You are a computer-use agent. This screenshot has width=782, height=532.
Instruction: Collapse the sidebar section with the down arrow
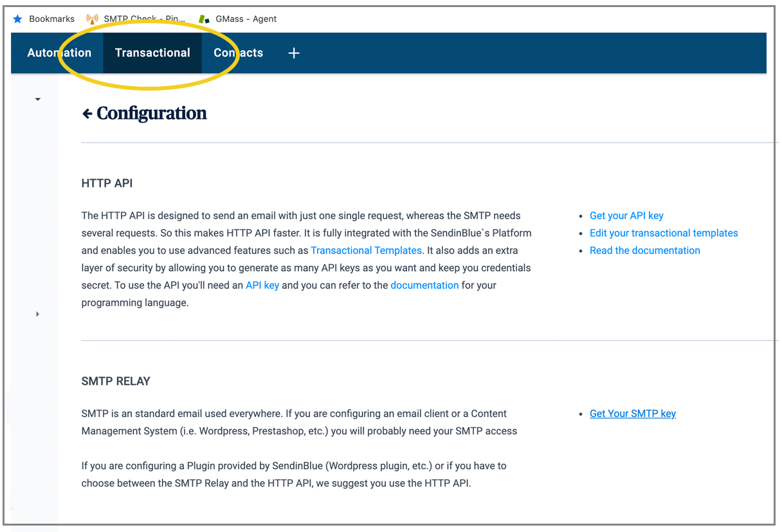coord(37,100)
